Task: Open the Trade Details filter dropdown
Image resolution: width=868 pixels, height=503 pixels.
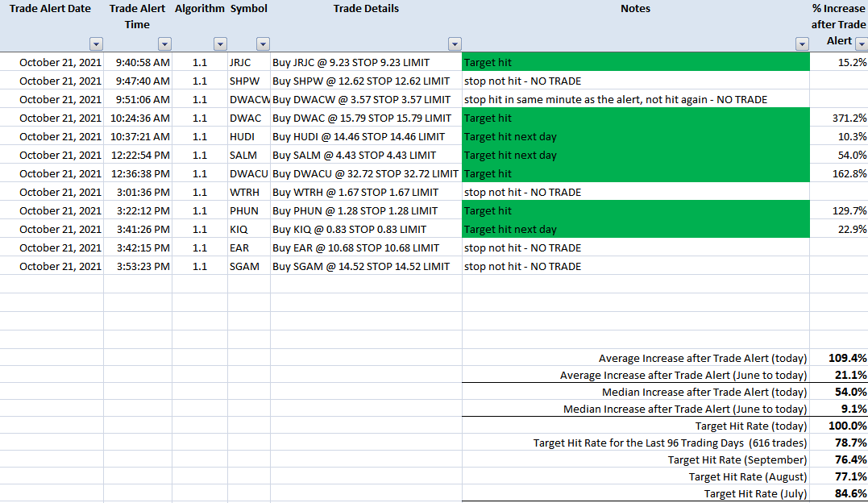Action: tap(455, 44)
